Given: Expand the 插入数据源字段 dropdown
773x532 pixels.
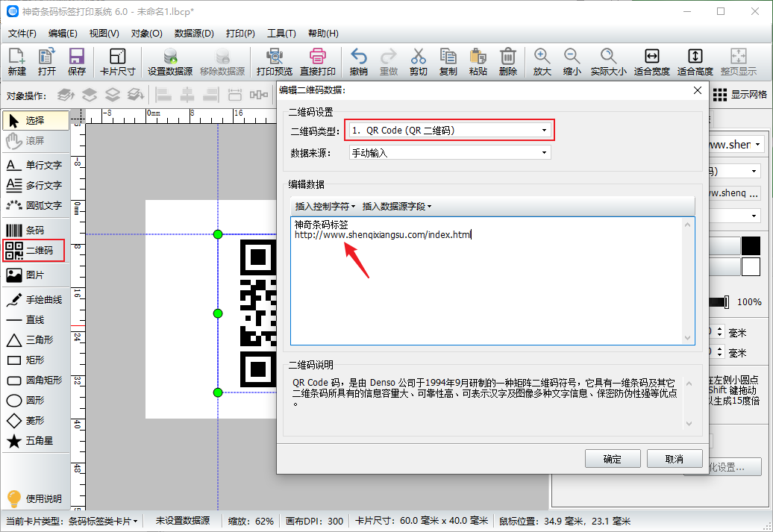Looking at the screenshot, I should pos(397,207).
